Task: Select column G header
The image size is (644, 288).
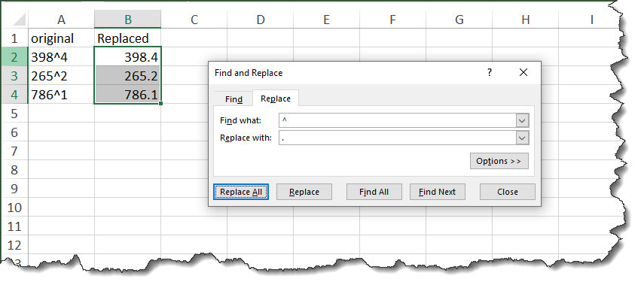Action: tap(459, 20)
